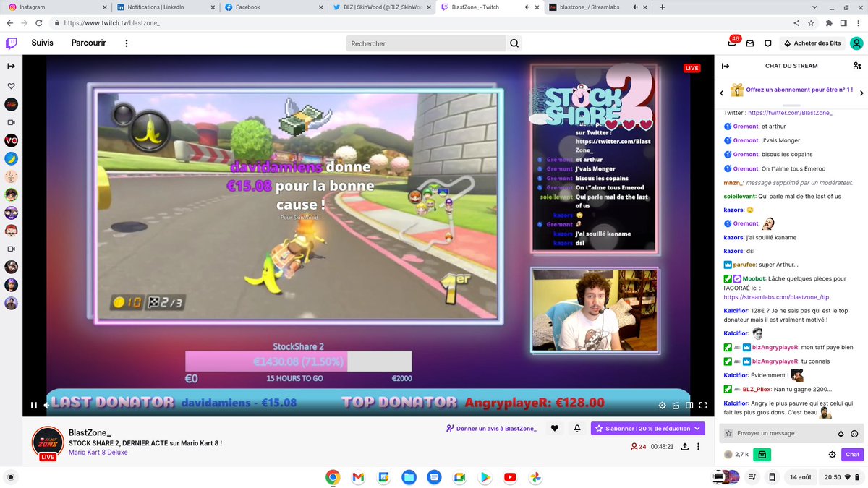Open the video player settings gear
The image size is (868, 488).
(662, 406)
